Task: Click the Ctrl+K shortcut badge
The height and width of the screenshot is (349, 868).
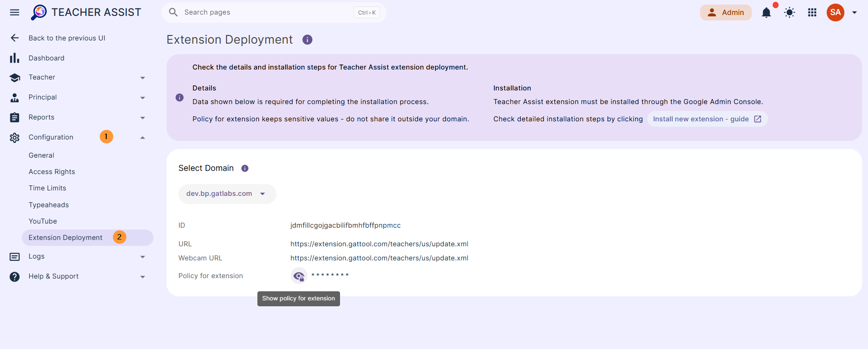Action: (x=367, y=13)
